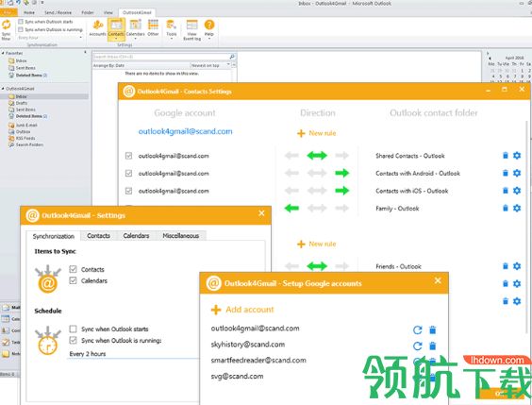Open the Every 2 hours schedule dropdown
The height and width of the screenshot is (405, 532).
click(x=134, y=354)
